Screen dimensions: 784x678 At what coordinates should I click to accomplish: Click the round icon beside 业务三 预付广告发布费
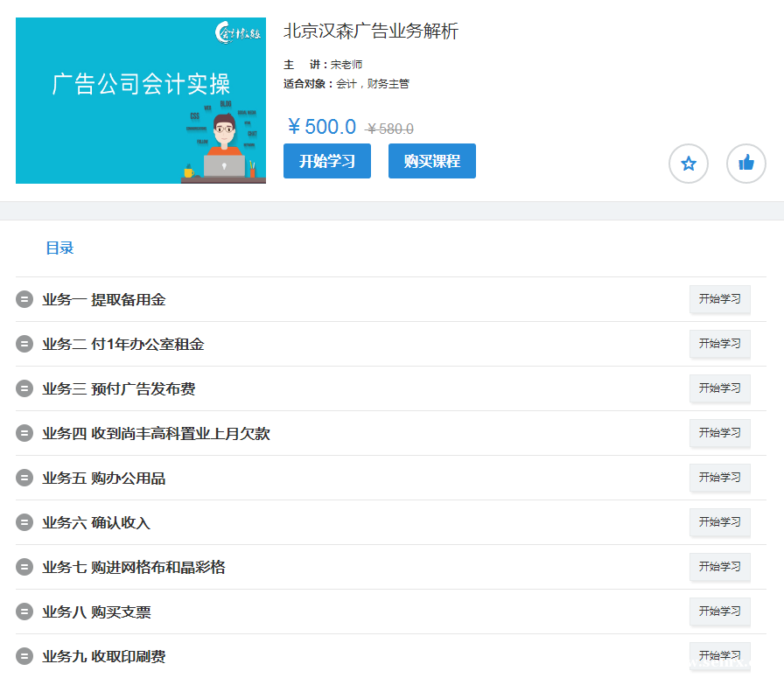[24, 389]
